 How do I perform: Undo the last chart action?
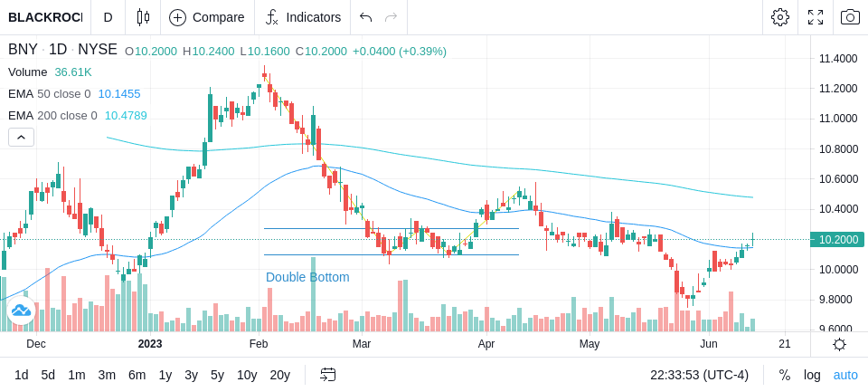pos(365,17)
